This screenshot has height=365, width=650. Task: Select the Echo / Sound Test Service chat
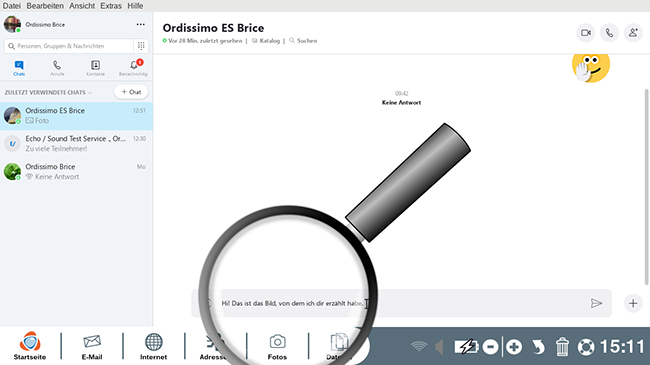pyautogui.click(x=76, y=144)
